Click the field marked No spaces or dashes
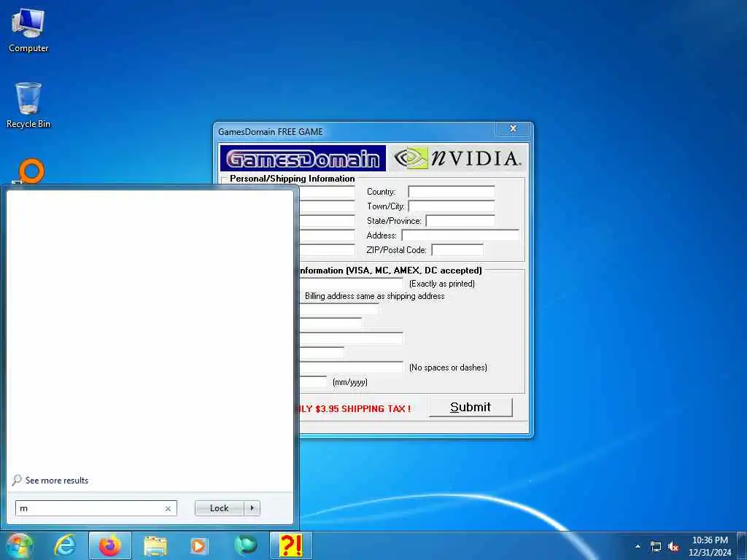This screenshot has height=560, width=747. [x=352, y=367]
